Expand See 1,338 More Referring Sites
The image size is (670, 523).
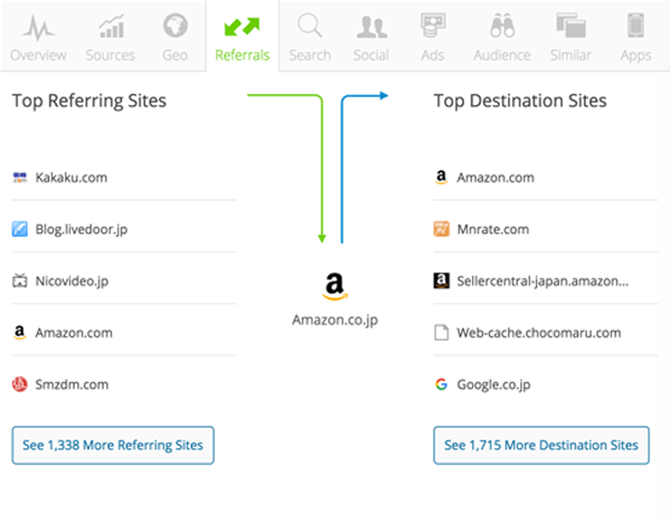(113, 445)
